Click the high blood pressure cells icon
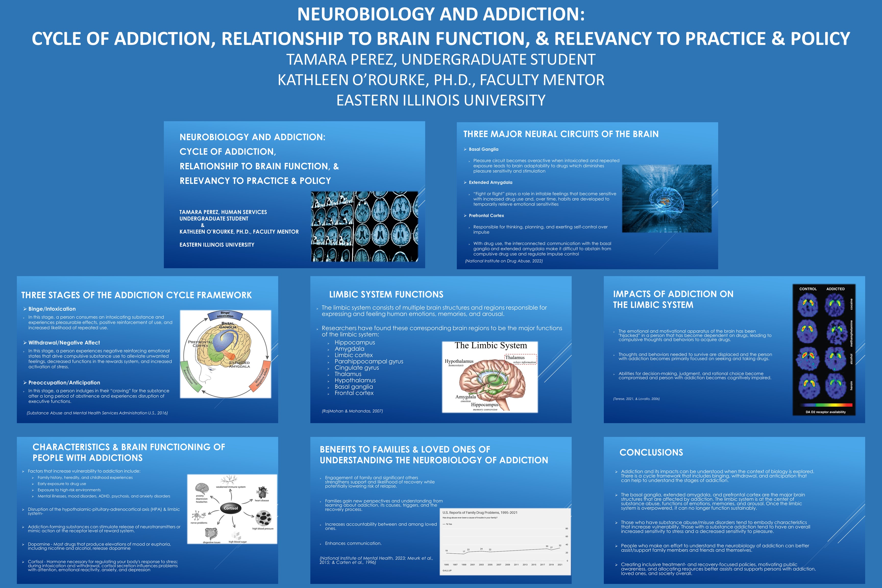The image size is (882, 588). (263, 518)
